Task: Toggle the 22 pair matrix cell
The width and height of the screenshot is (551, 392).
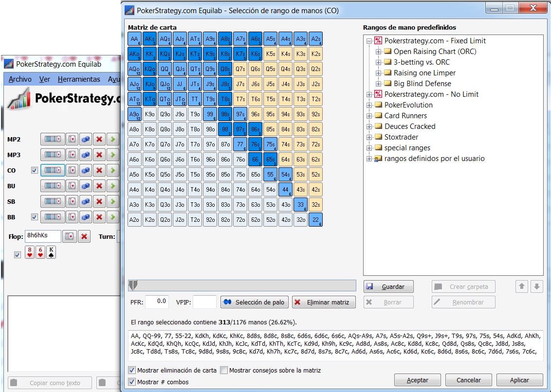Action: pyautogui.click(x=315, y=219)
